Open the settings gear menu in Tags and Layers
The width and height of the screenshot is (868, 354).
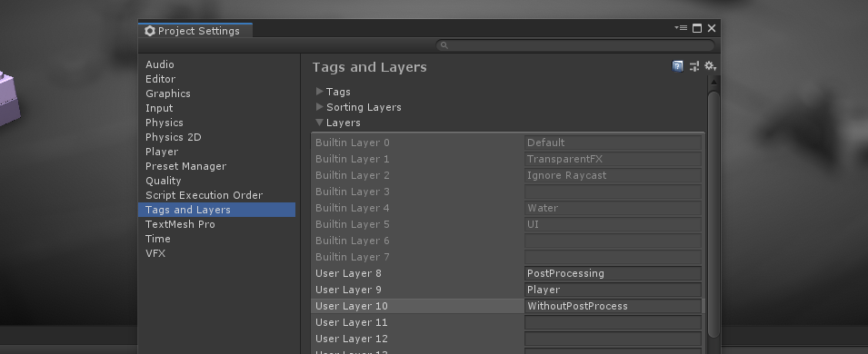click(x=710, y=66)
